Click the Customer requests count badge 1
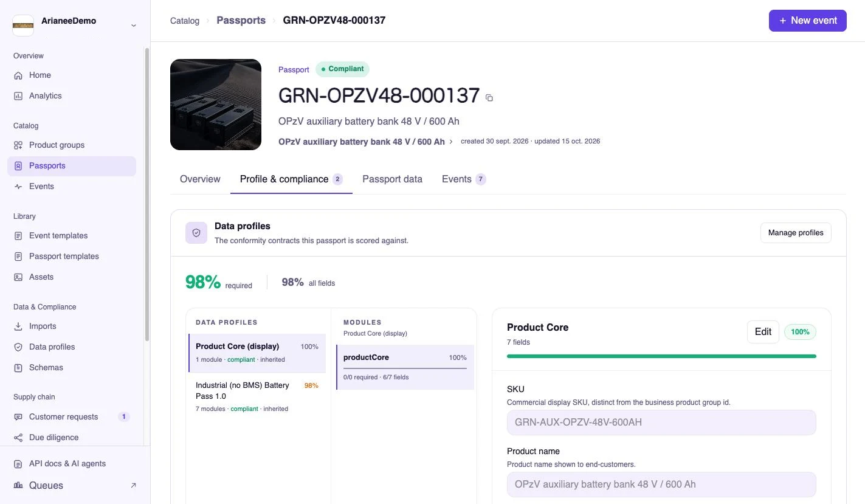 (124, 417)
